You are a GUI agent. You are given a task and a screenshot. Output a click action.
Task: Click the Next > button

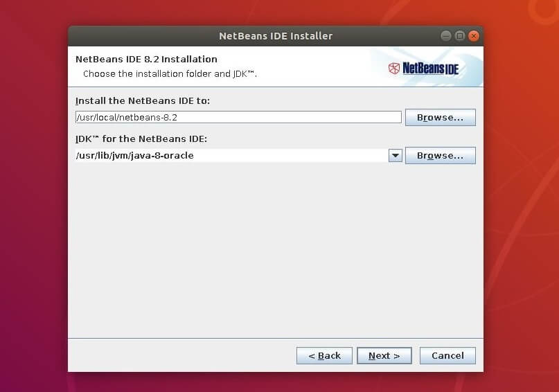click(384, 356)
